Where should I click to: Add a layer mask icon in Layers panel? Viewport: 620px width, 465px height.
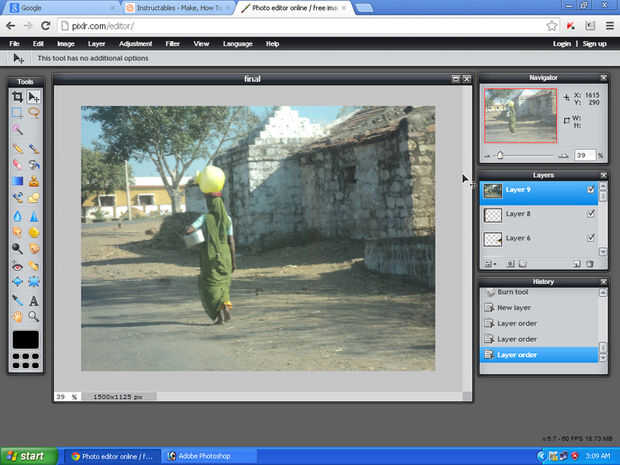coord(510,264)
